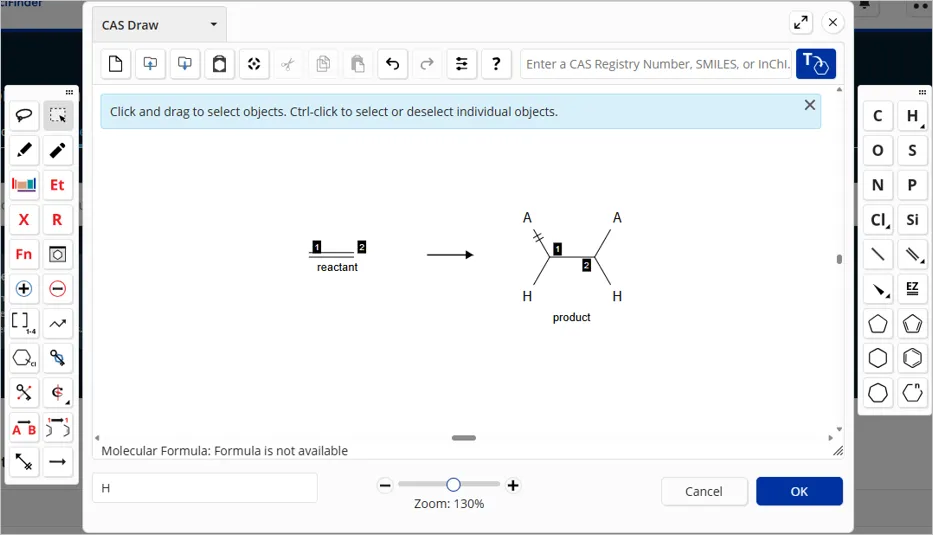933x535 pixels.
Task: Activate the marquee selection tool
Action: click(58, 116)
